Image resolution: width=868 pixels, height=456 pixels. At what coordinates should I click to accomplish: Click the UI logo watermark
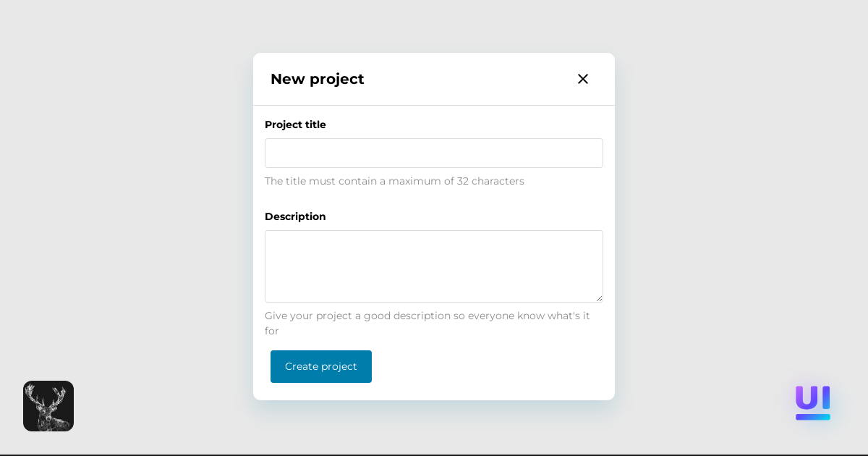coord(812,402)
